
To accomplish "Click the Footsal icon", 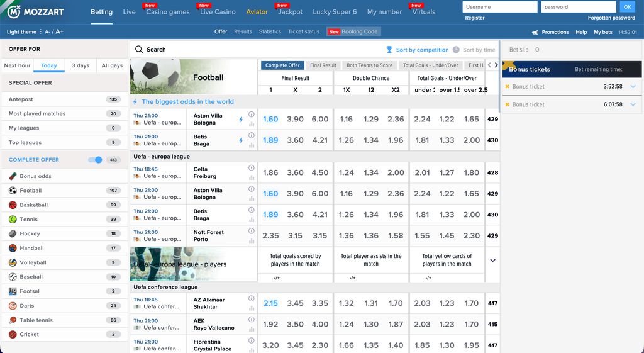I will [x=13, y=291].
